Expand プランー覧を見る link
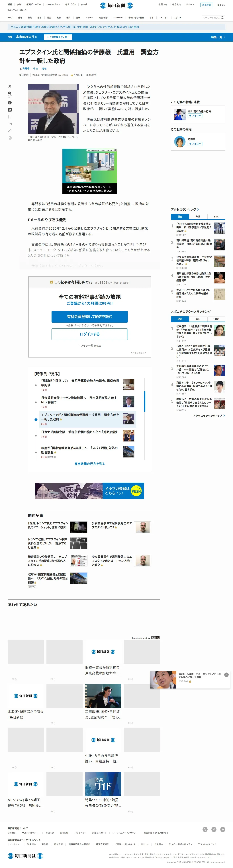The width and height of the screenshot is (233, 868). tap(90, 346)
